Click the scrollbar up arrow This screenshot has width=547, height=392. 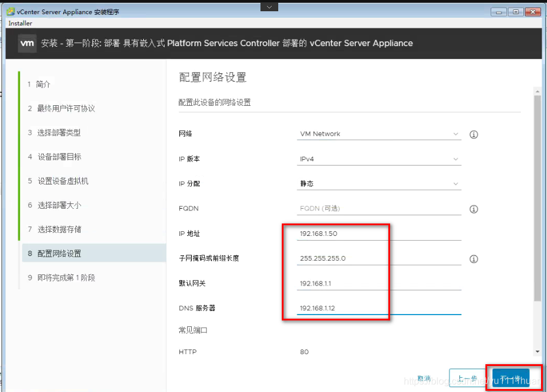point(538,91)
